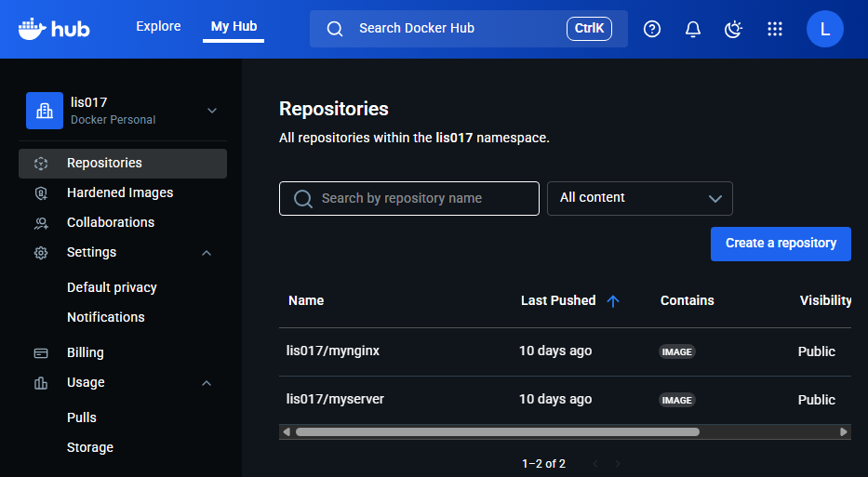Click the Billing card icon
Screen dimensions: 868x477
pos(41,353)
